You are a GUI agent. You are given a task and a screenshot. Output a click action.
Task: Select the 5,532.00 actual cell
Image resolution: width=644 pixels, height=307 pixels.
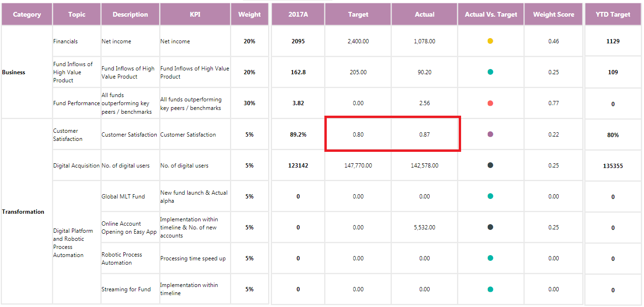click(424, 228)
